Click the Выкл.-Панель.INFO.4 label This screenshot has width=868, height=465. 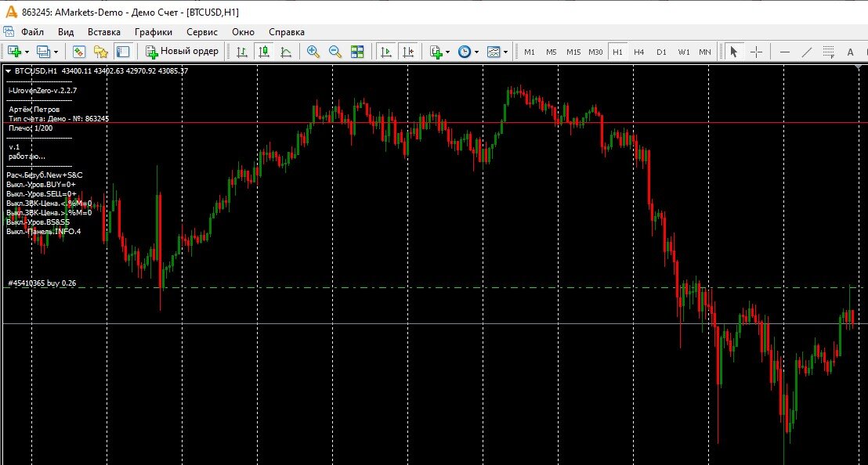point(44,231)
